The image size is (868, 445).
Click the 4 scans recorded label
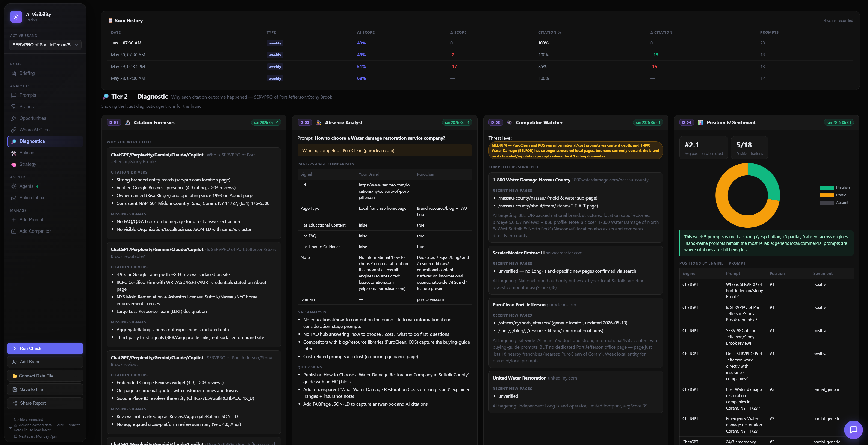coord(838,21)
